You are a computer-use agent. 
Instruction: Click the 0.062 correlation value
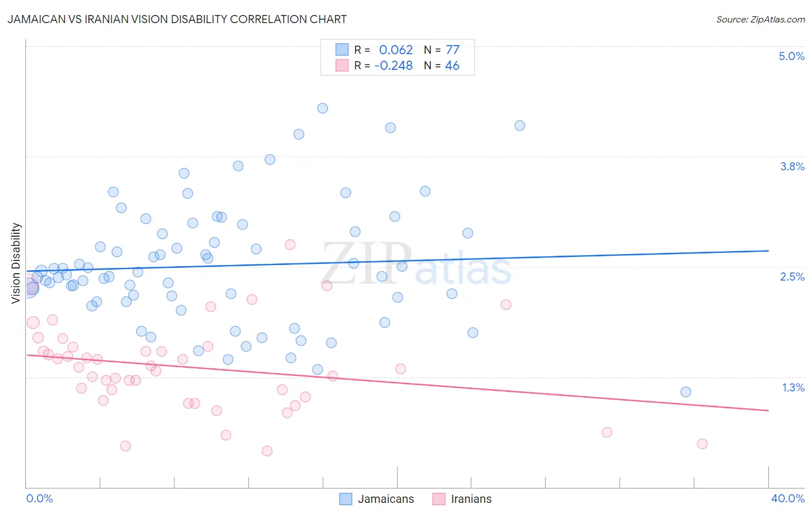click(x=396, y=50)
